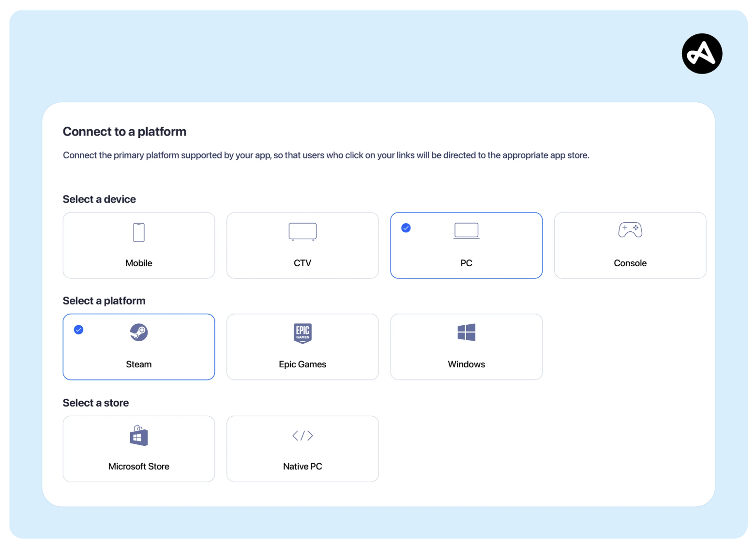Click the Steam platform label
The height and width of the screenshot is (545, 756).
click(x=139, y=364)
